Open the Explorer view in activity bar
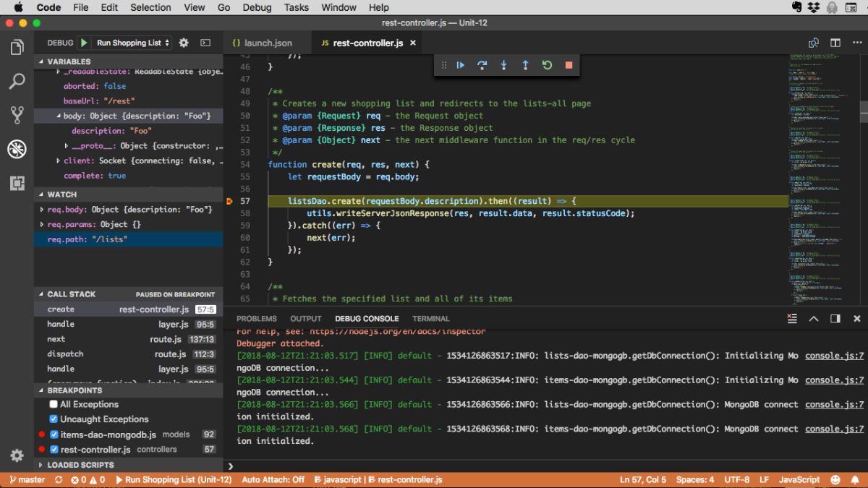868x488 pixels. 17,48
